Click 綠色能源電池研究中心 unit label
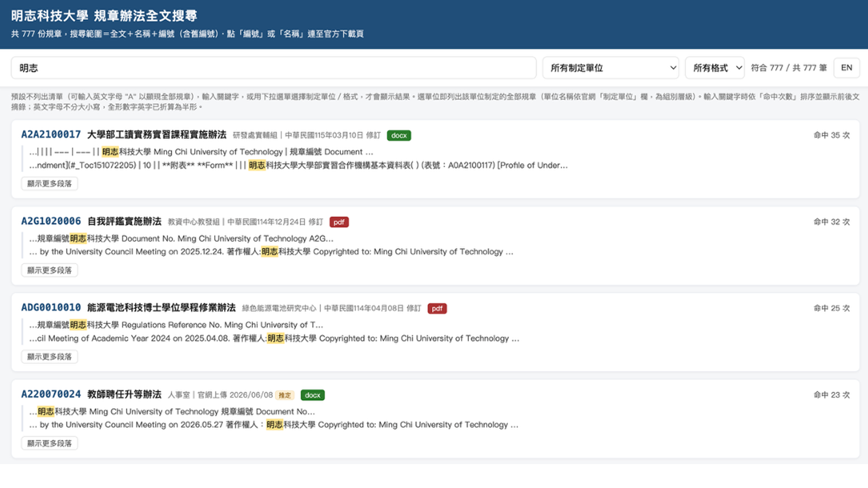The image size is (868, 488). click(279, 309)
